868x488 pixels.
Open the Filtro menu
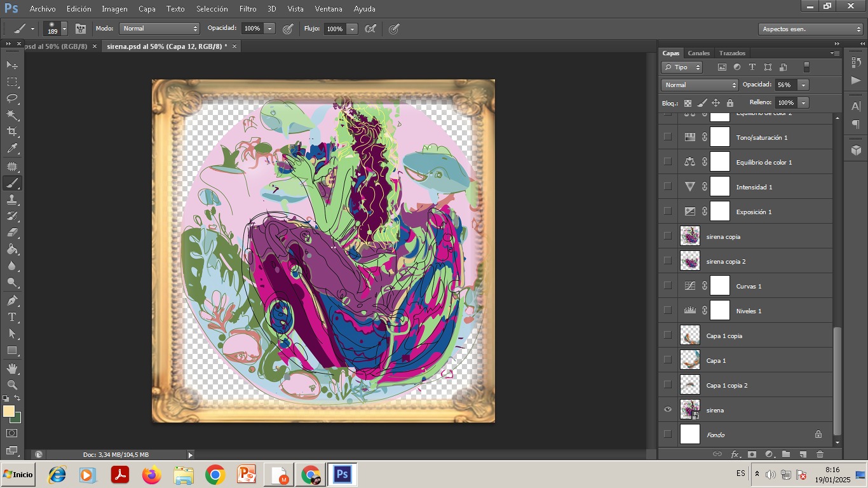pyautogui.click(x=248, y=9)
